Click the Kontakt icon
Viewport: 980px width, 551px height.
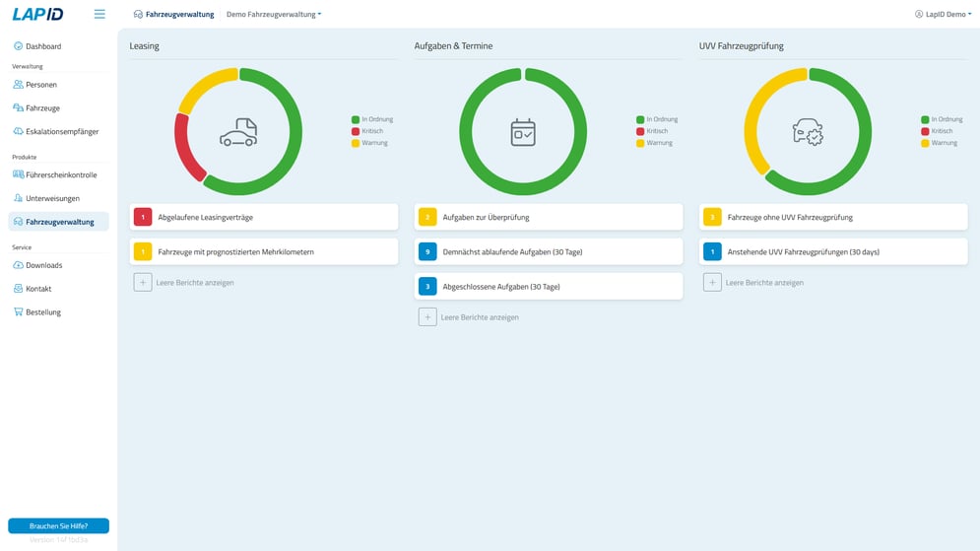click(18, 288)
